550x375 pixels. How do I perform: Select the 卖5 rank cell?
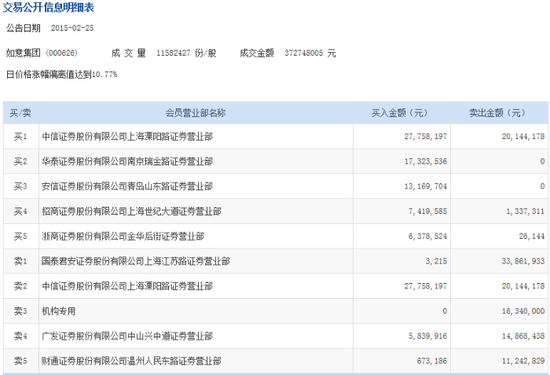20,361
